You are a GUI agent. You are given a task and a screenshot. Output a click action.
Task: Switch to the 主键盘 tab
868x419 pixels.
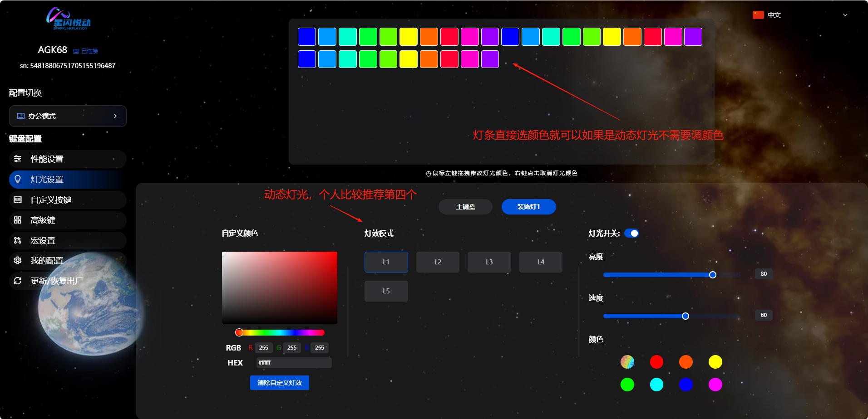pyautogui.click(x=465, y=207)
